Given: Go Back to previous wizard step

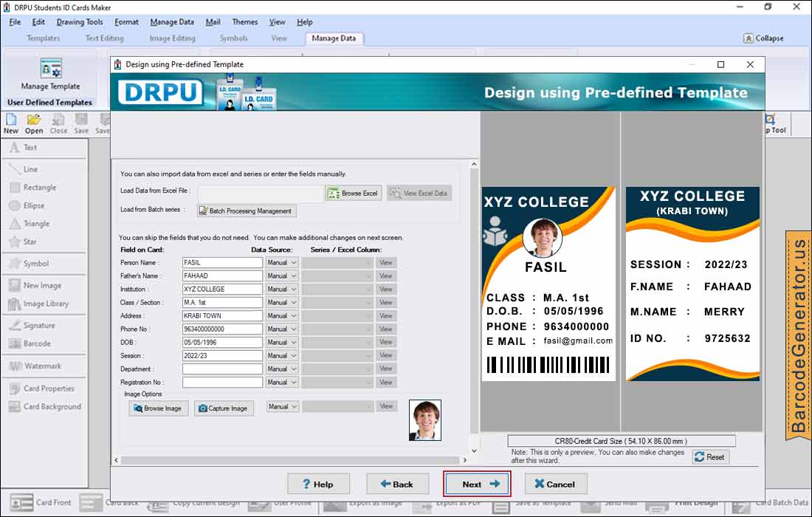Looking at the screenshot, I should [x=397, y=484].
